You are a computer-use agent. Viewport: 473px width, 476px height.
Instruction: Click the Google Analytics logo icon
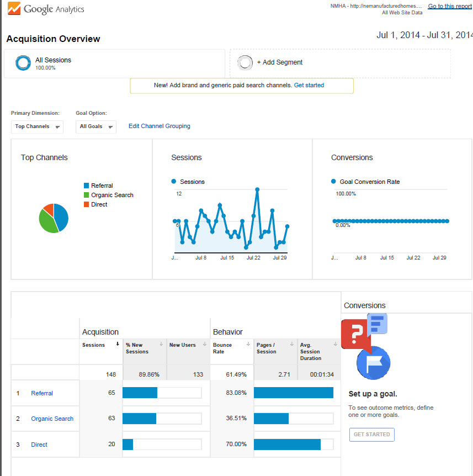(13, 8)
